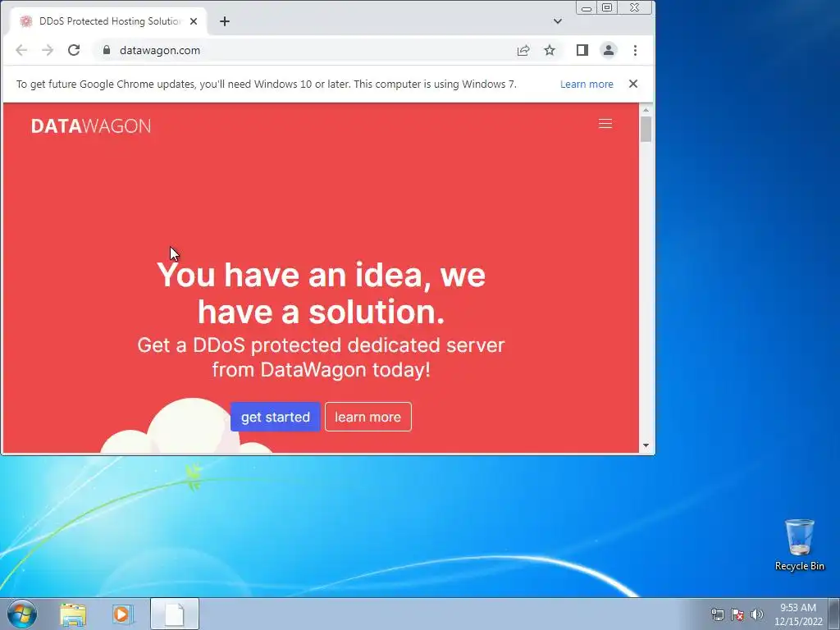The image size is (840, 630).
Task: Open the Chrome profile avatar
Action: 609,50
